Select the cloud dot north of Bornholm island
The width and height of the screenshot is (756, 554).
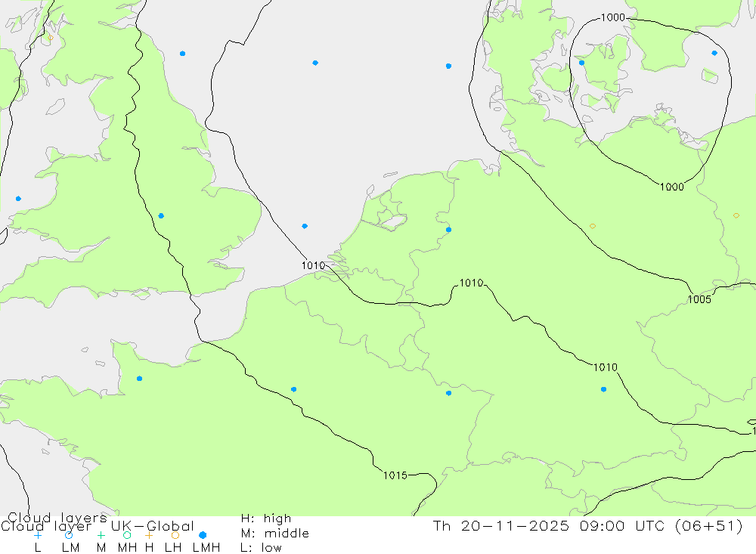click(714, 53)
